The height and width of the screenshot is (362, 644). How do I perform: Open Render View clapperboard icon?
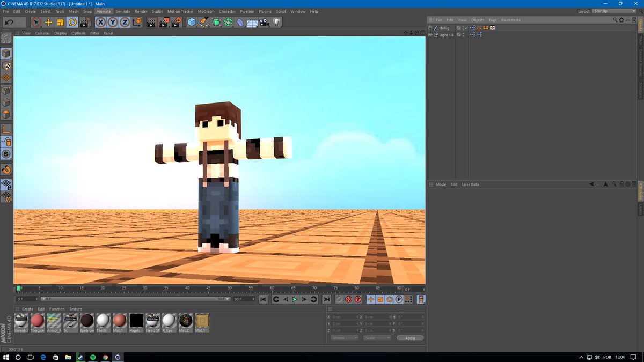151,22
